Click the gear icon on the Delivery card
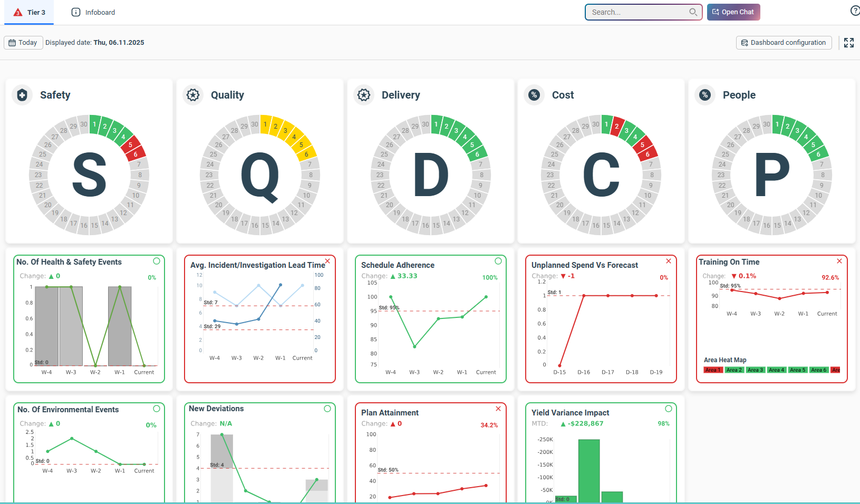Image resolution: width=860 pixels, height=504 pixels. tap(364, 95)
